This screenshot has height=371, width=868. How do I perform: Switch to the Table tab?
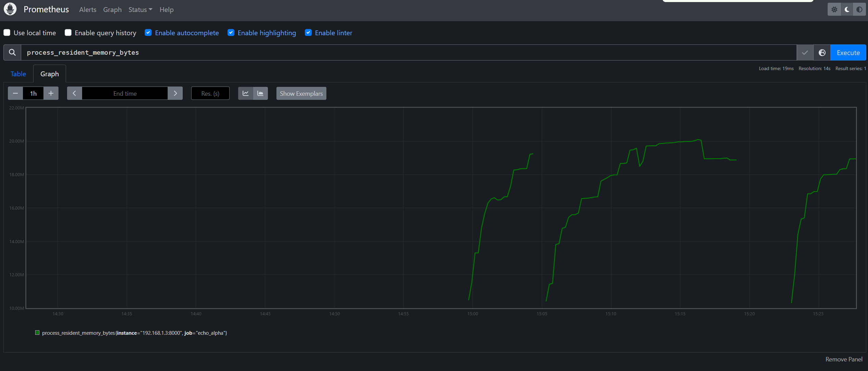pos(18,74)
